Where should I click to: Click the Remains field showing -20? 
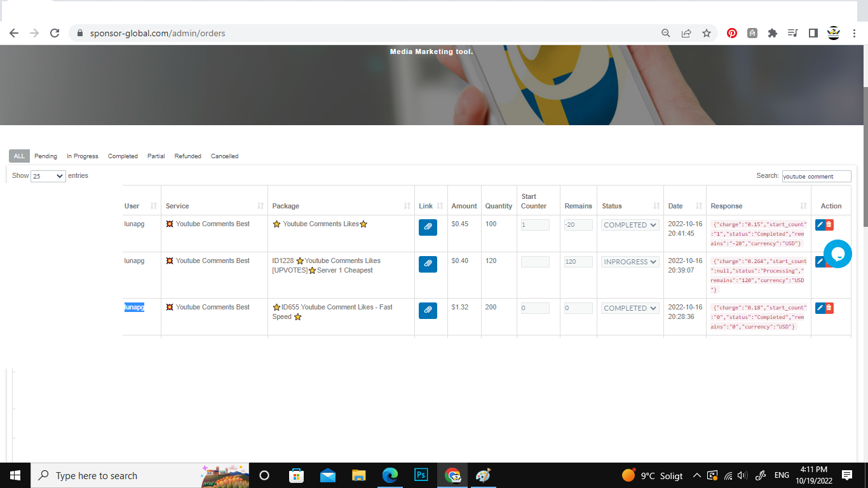(x=578, y=225)
